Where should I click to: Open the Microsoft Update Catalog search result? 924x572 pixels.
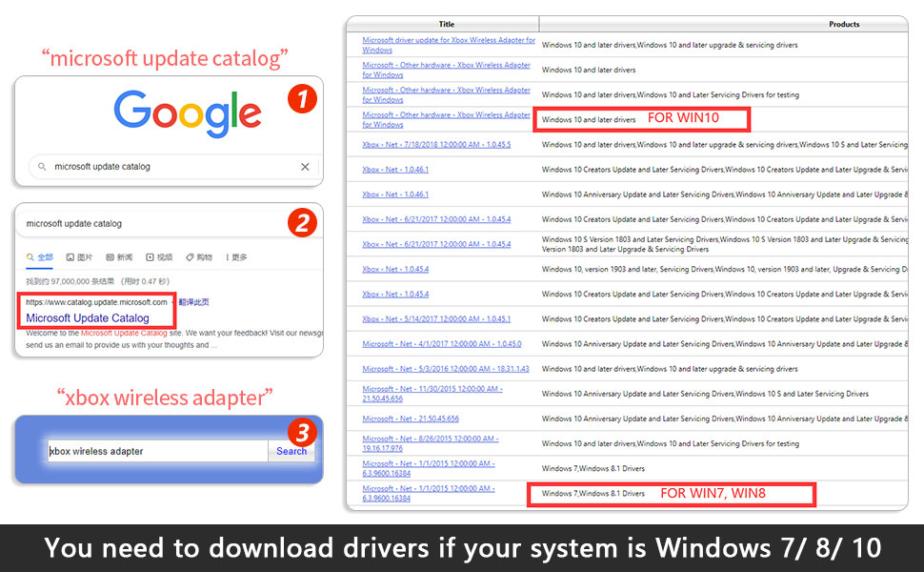[x=88, y=317]
